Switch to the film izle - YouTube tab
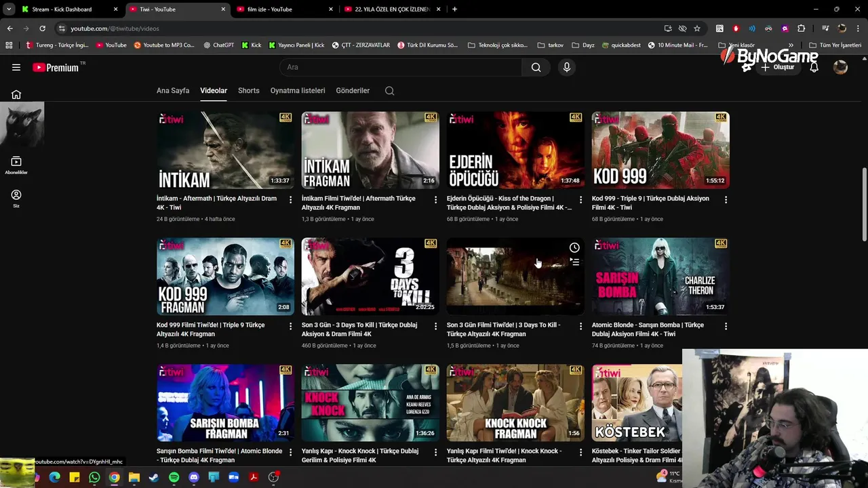The height and width of the screenshot is (488, 868). point(285,9)
